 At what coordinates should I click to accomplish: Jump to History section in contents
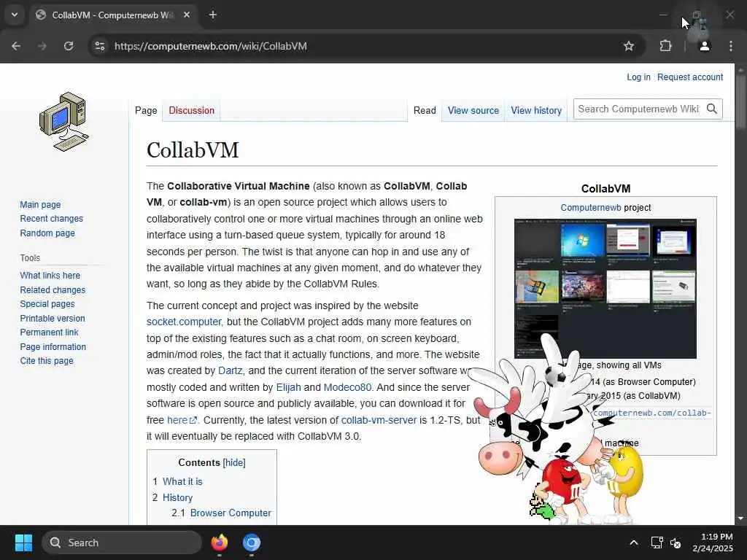[x=178, y=497]
